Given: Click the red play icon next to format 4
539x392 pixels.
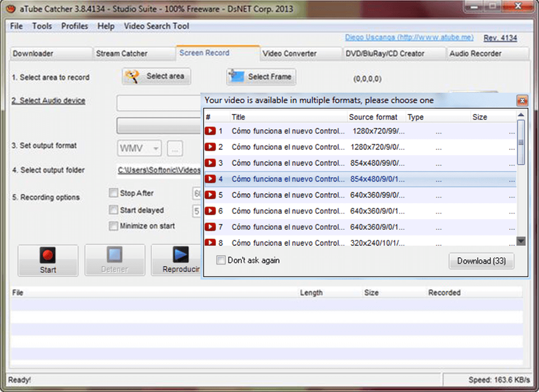Looking at the screenshot, I should (211, 179).
